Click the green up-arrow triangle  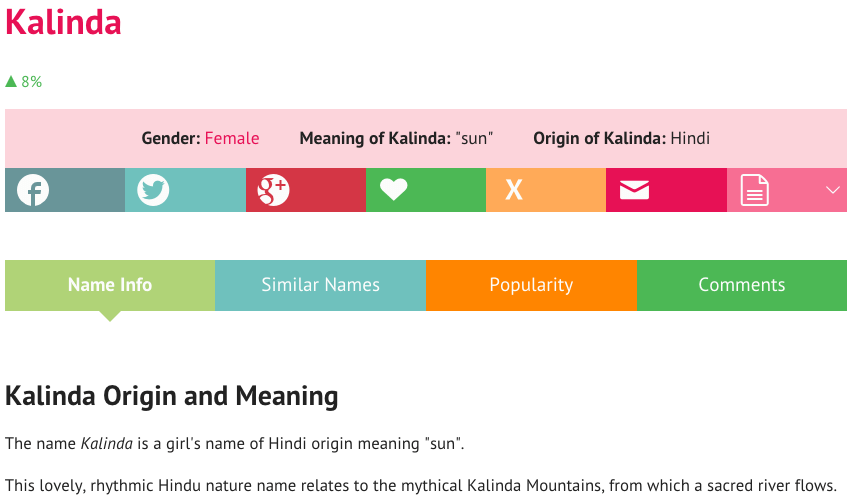pyautogui.click(x=11, y=82)
